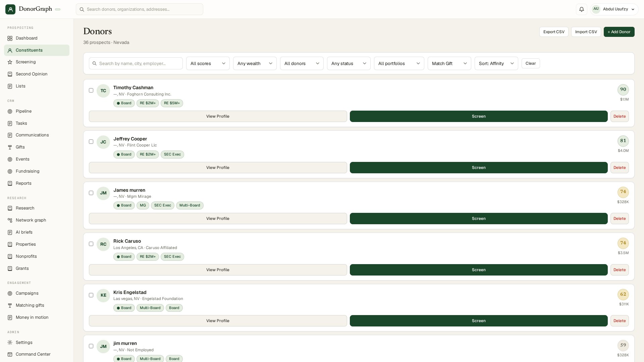Open the Any wealth filter dropdown
Image resolution: width=644 pixels, height=362 pixels.
(x=255, y=63)
